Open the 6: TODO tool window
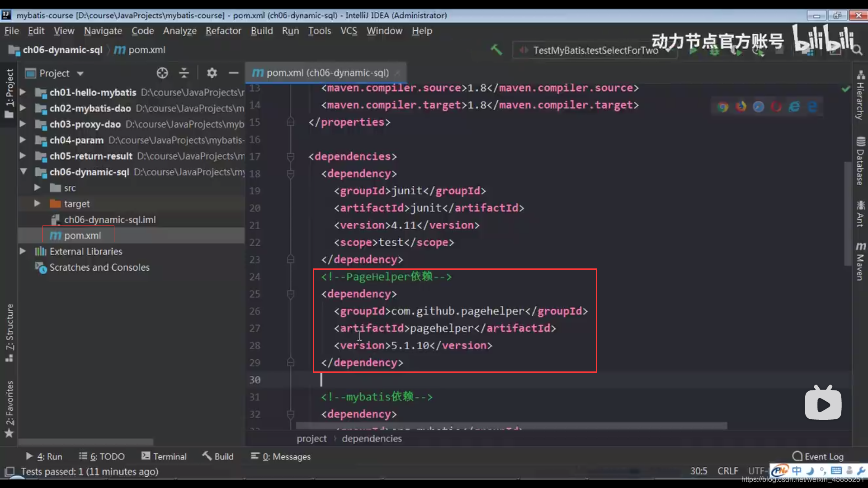The width and height of the screenshot is (868, 488). coord(102,456)
